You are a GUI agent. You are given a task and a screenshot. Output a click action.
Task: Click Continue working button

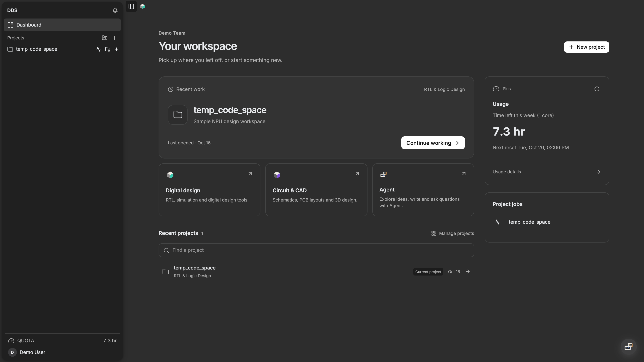[433, 143]
